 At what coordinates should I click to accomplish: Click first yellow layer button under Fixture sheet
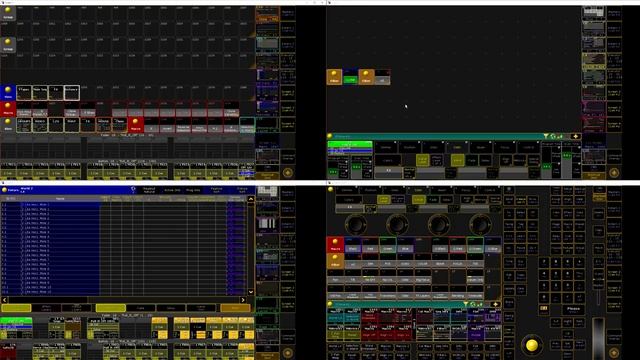16,308
